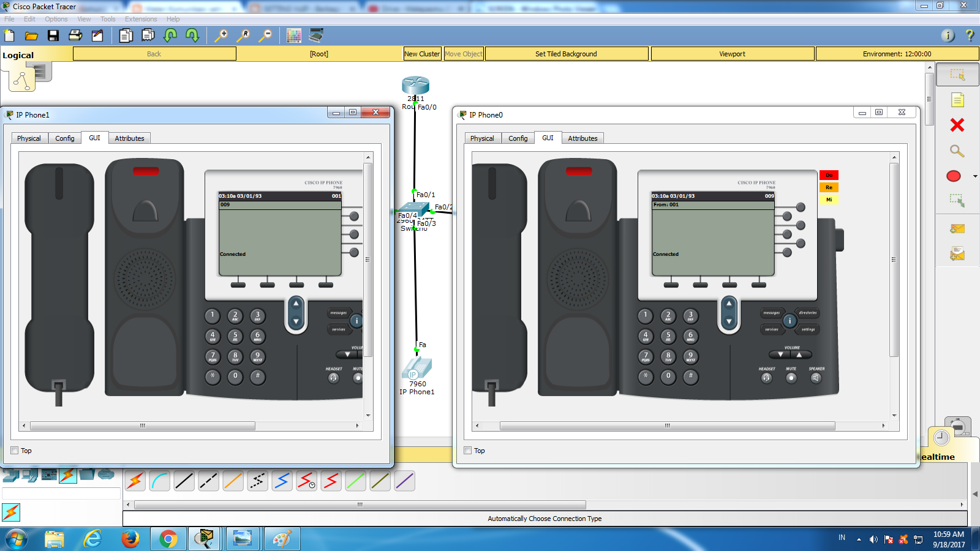This screenshot has height=551, width=980.
Task: Activate the red X Delete tool
Action: (957, 125)
